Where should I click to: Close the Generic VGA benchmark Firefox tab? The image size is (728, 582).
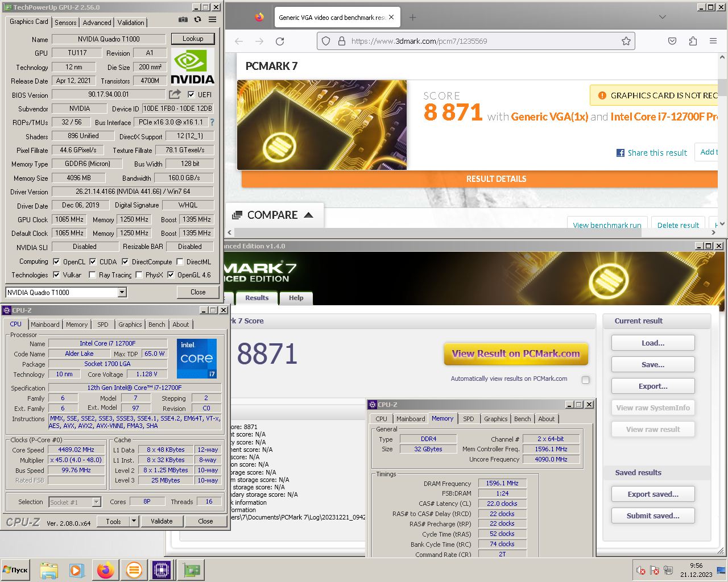click(x=391, y=18)
